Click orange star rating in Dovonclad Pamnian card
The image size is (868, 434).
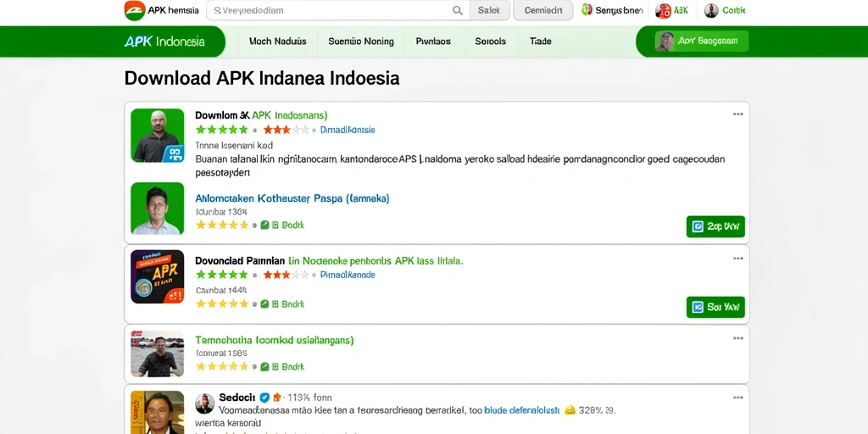pos(287,275)
